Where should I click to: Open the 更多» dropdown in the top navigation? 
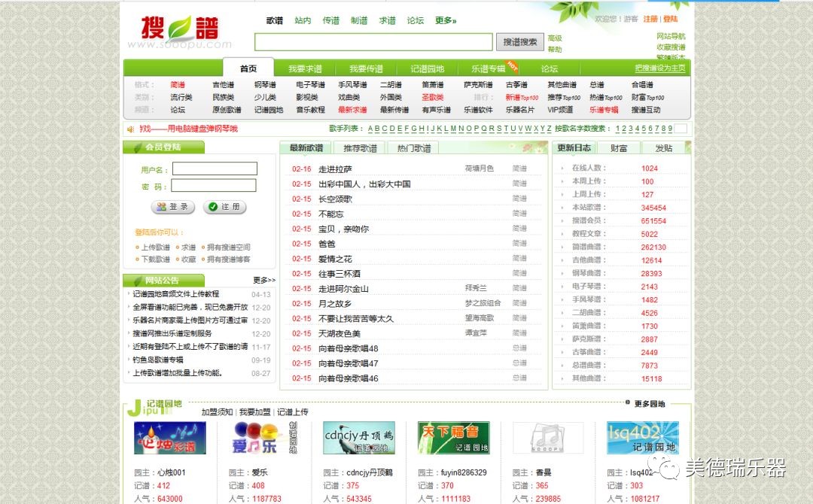tap(443, 21)
